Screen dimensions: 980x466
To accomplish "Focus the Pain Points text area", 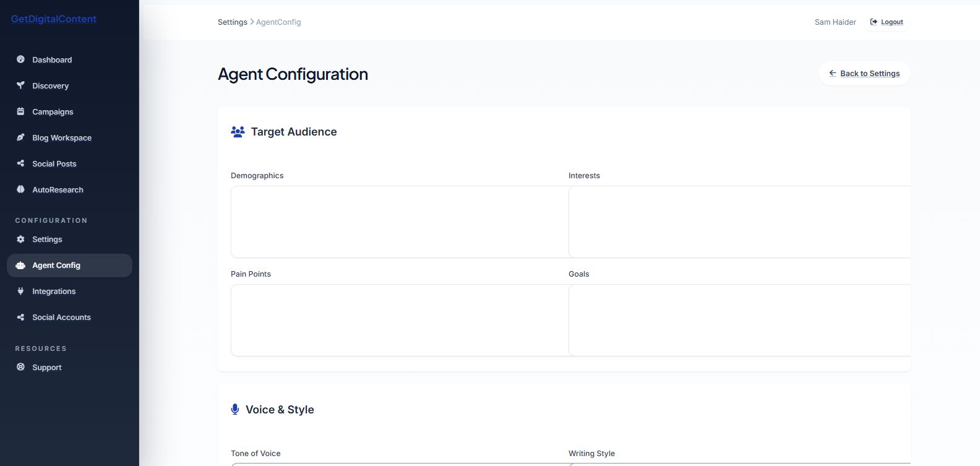I will coord(400,320).
